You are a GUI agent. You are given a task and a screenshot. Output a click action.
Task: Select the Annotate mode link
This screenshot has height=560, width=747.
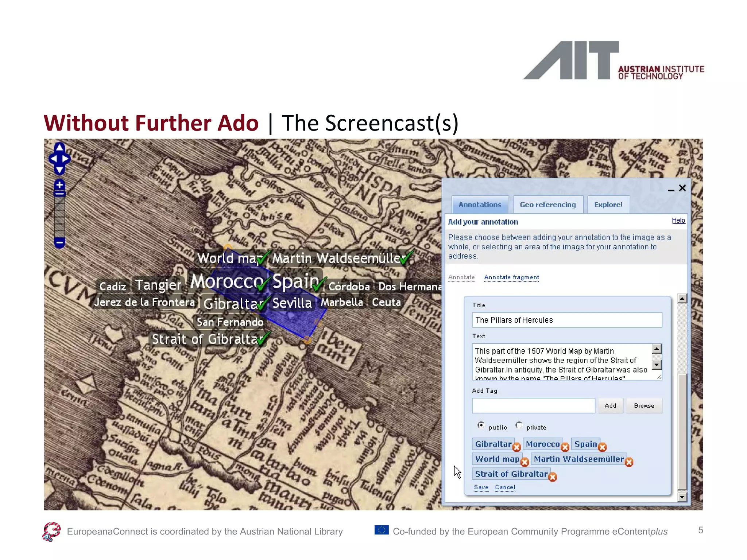(461, 277)
